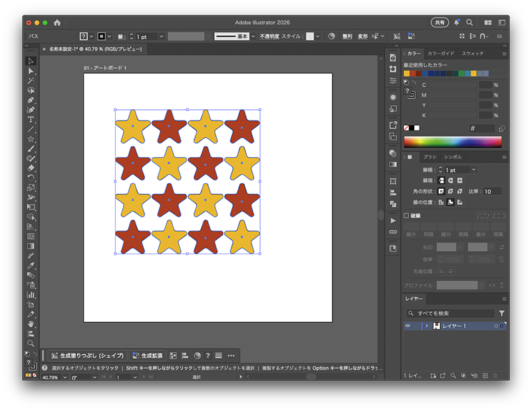This screenshot has width=532, height=410.
Task: Select the Direct Selection tool
Action: pyautogui.click(x=31, y=71)
